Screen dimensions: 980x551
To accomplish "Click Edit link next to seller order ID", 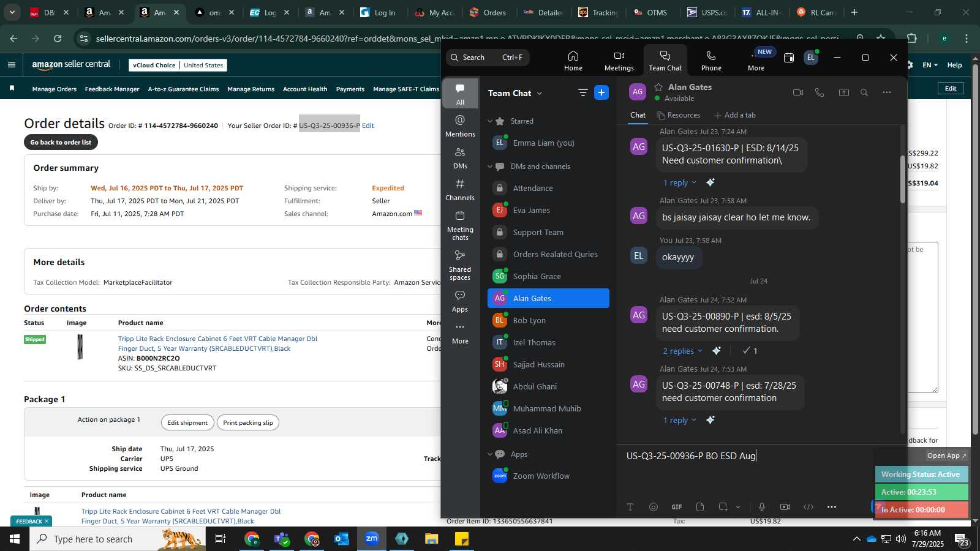I will click(x=368, y=126).
